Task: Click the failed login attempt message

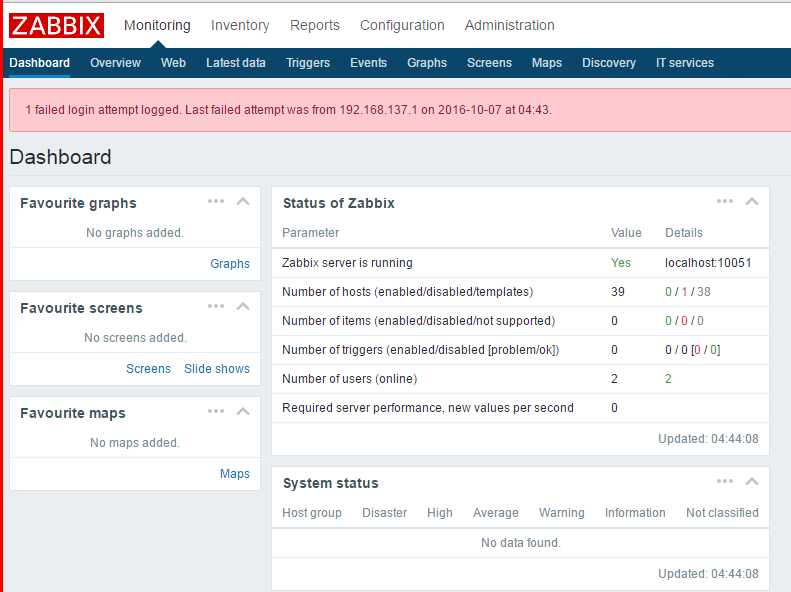Action: (288, 110)
